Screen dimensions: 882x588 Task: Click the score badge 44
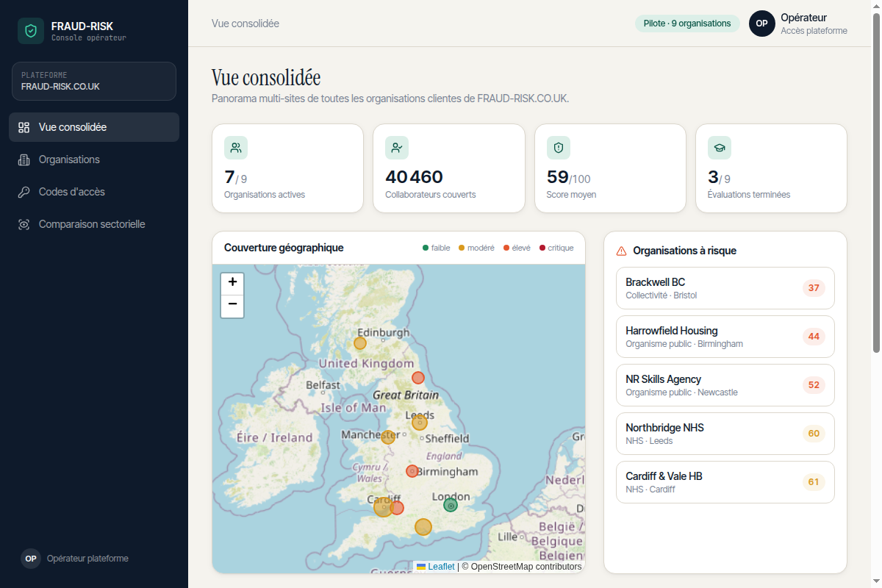[x=814, y=337]
